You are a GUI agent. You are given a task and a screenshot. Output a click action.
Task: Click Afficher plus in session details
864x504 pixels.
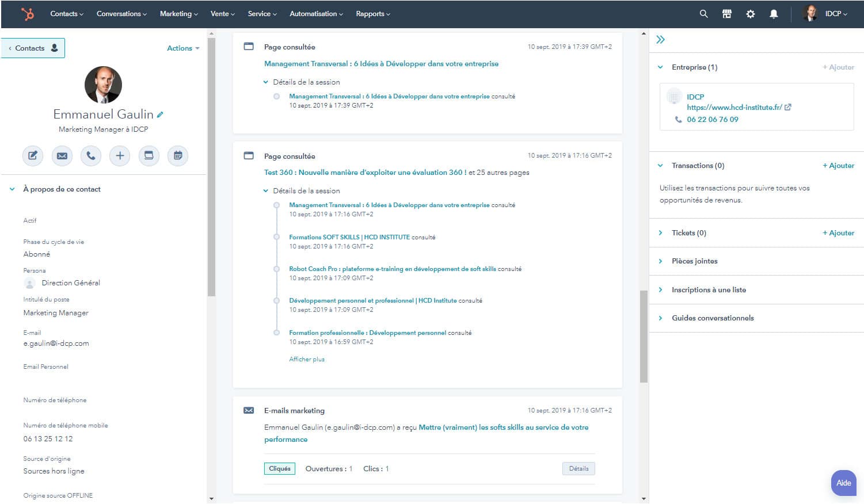pos(307,359)
